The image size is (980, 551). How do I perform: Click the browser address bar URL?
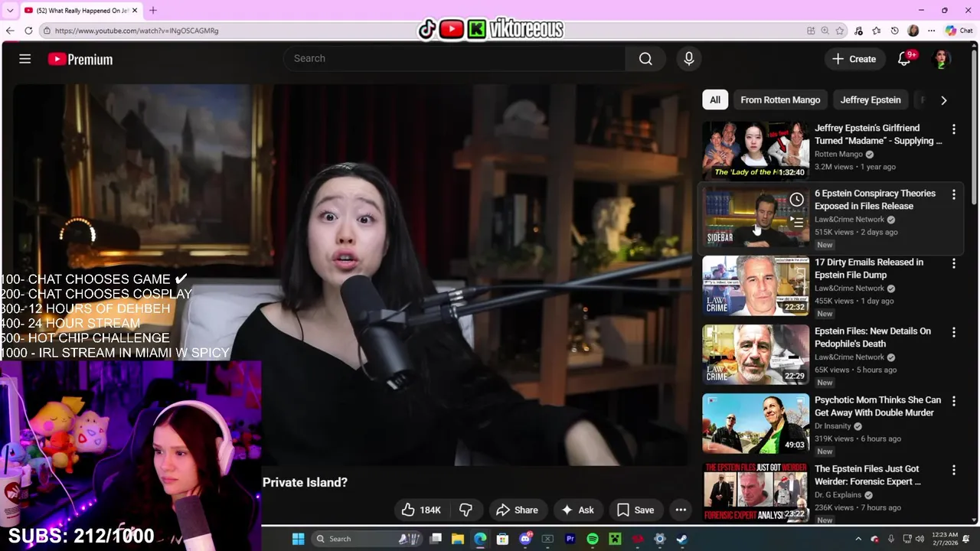(136, 31)
